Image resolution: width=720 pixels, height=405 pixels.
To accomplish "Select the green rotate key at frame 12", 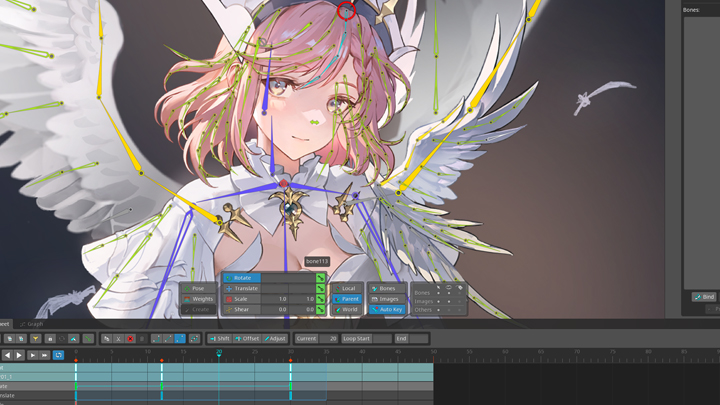I will click(x=162, y=386).
